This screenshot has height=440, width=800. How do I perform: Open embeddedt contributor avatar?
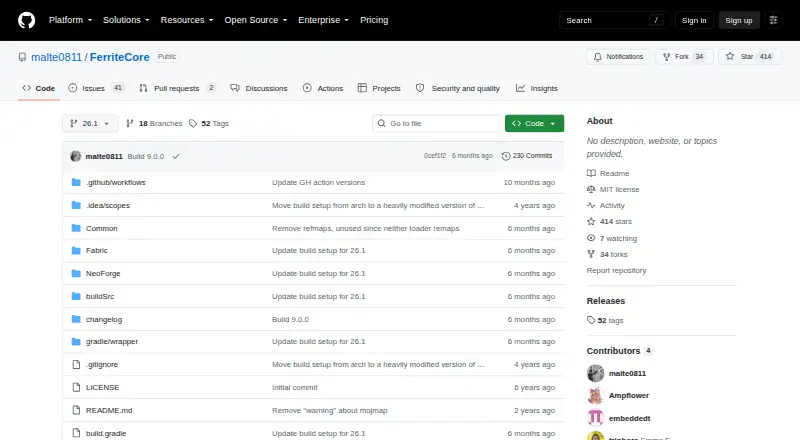595,418
